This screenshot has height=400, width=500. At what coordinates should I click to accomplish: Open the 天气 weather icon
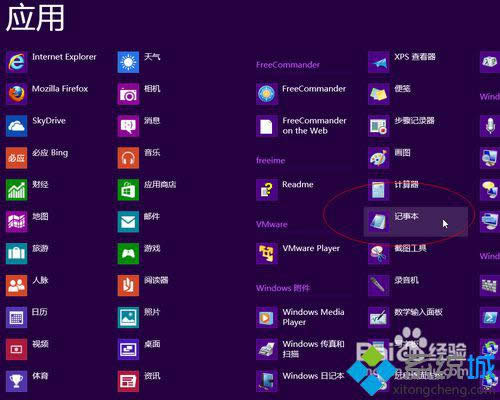(128, 62)
